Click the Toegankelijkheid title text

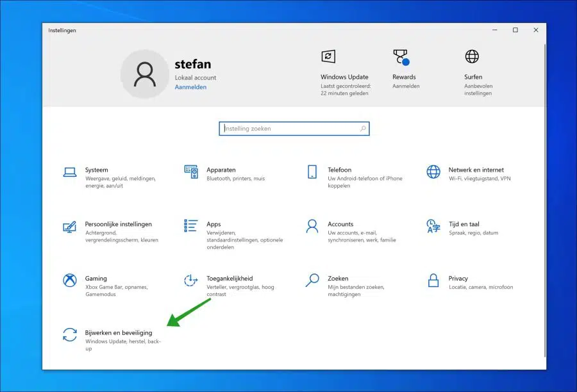point(230,279)
